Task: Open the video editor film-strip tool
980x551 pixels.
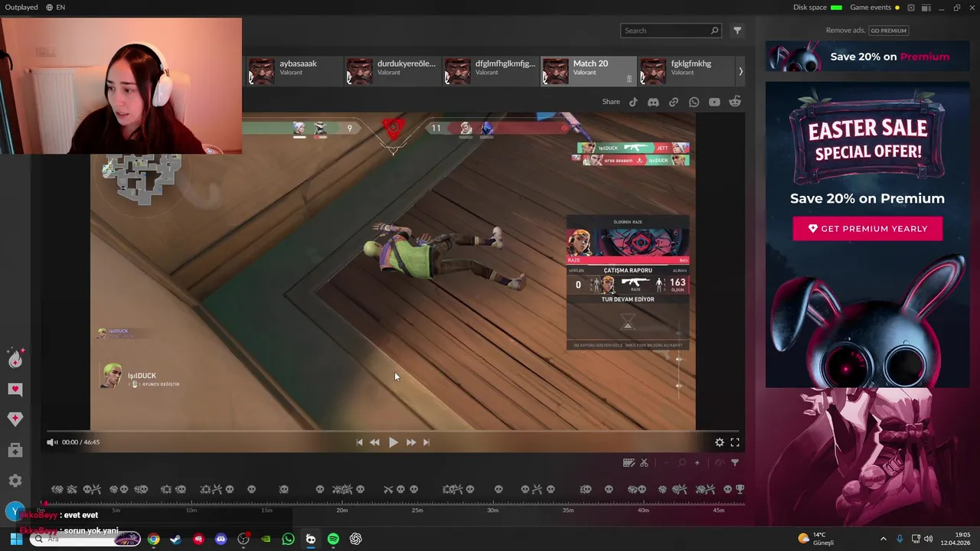Action: point(629,462)
